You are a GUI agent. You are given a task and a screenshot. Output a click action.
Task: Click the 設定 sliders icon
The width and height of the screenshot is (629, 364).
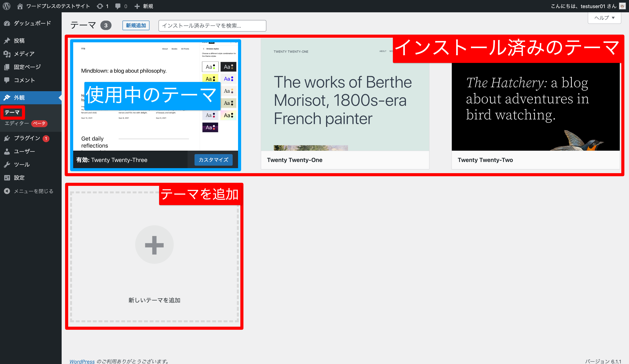pyautogui.click(x=7, y=178)
